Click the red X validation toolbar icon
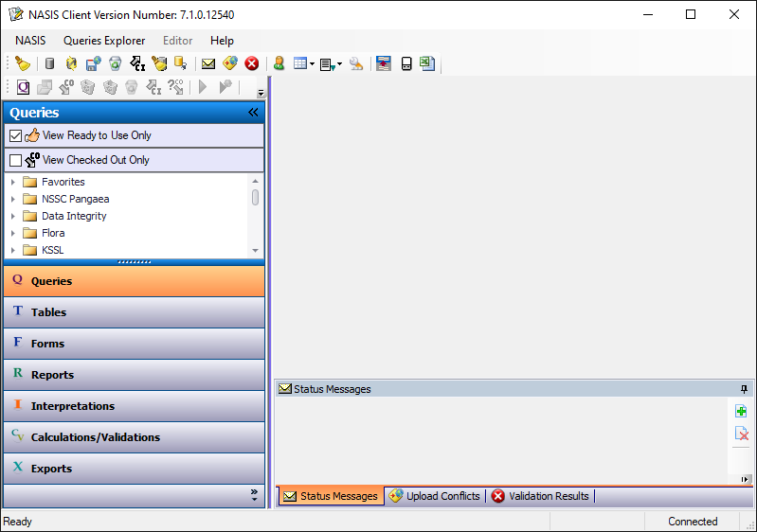Screen dimensions: 757x532 point(251,63)
